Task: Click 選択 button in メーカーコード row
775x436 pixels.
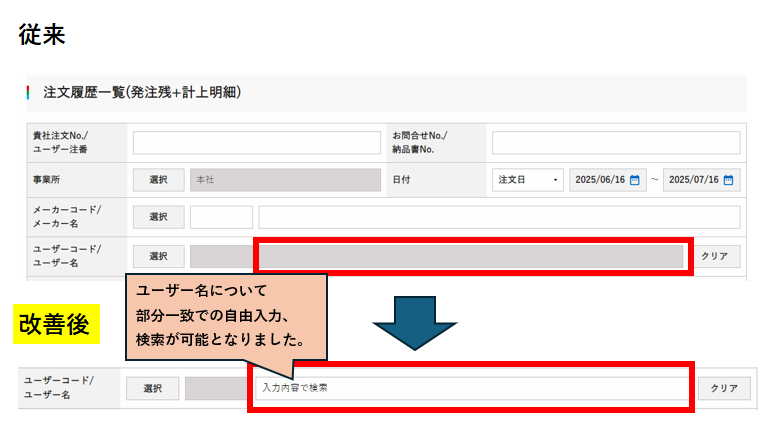Action: (x=159, y=217)
